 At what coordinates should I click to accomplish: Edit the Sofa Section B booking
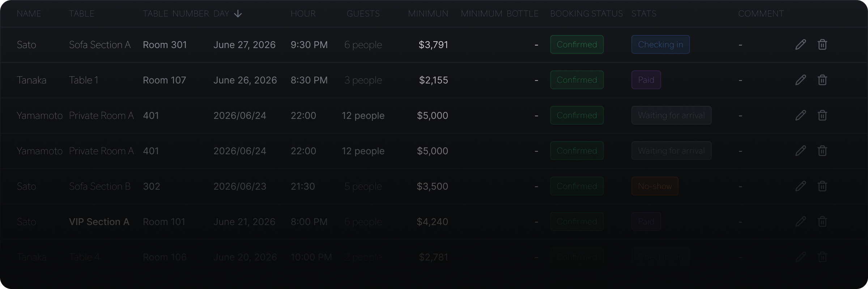pyautogui.click(x=800, y=186)
